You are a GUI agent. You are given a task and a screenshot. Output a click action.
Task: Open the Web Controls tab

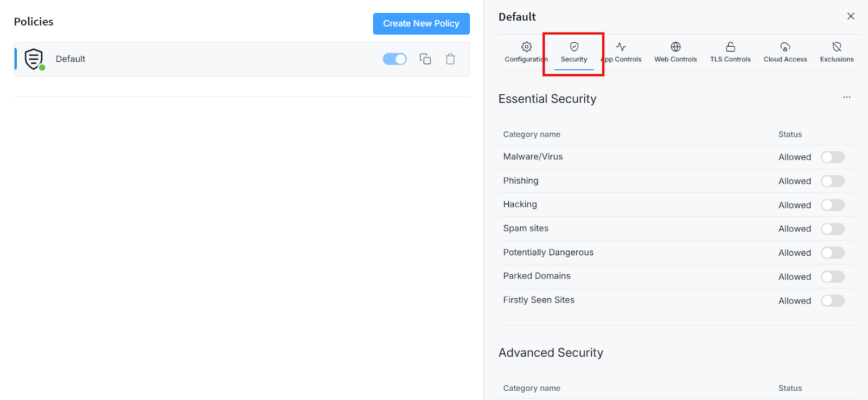point(675,52)
